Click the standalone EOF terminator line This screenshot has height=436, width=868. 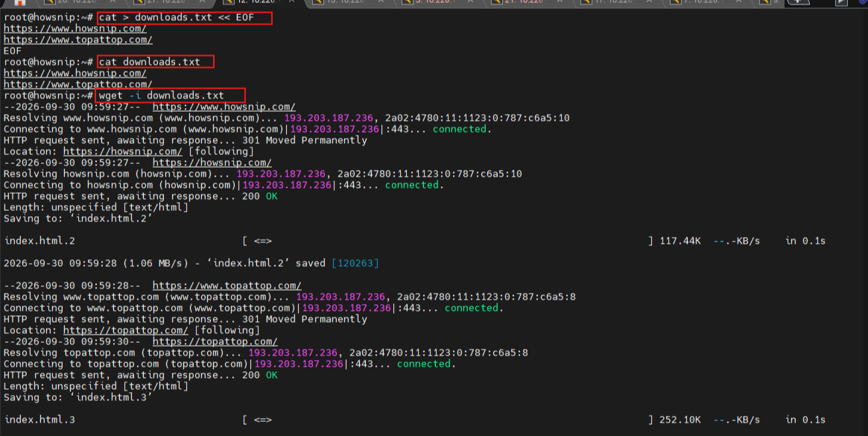13,51
